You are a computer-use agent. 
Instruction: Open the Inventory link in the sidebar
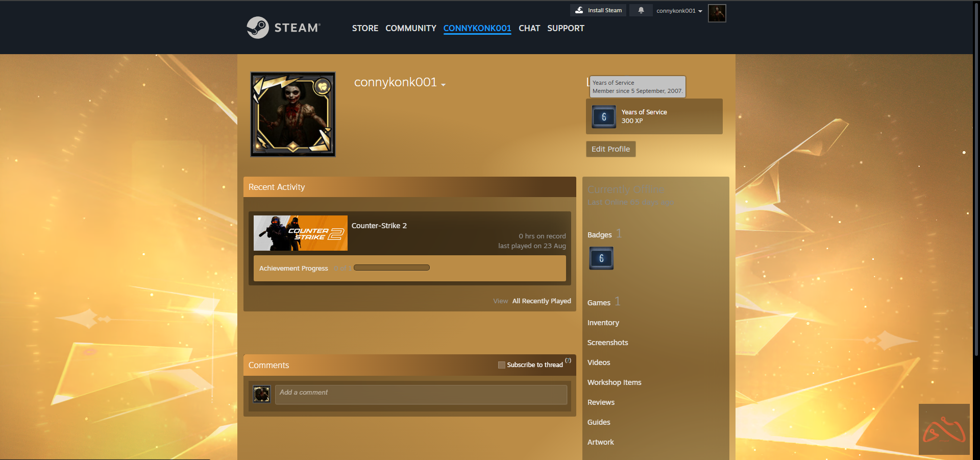pos(603,323)
